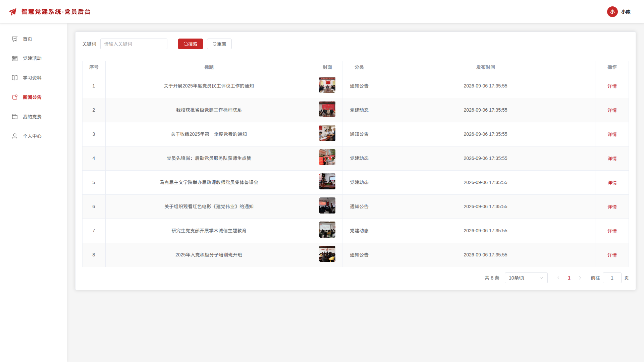Open 详情 for 《建党伟业》 movie notice
The height and width of the screenshot is (362, 644).
point(612,207)
